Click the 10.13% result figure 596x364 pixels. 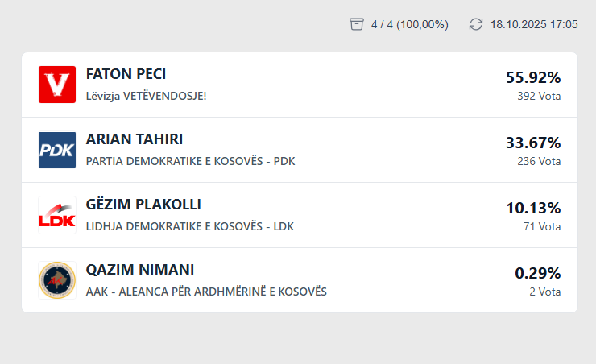[533, 208]
